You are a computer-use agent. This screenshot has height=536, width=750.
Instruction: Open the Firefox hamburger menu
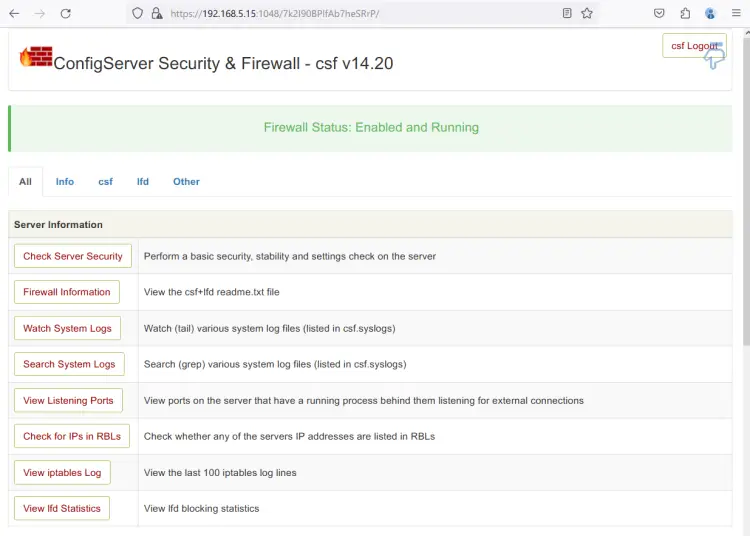pos(735,14)
